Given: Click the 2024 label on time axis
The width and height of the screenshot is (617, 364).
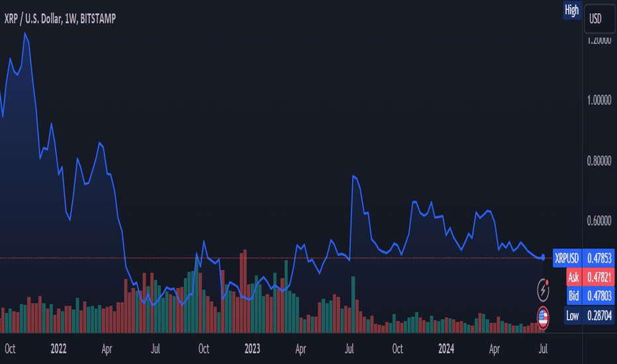Looking at the screenshot, I should (446, 349).
